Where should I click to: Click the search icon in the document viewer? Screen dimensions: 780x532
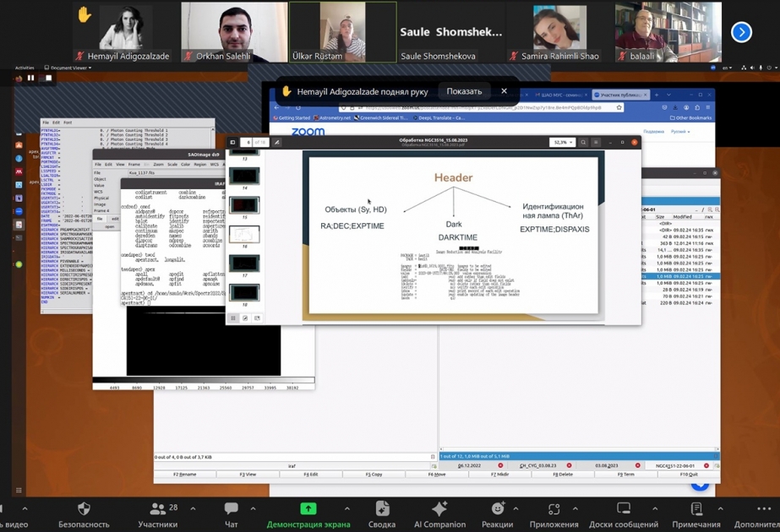583,142
